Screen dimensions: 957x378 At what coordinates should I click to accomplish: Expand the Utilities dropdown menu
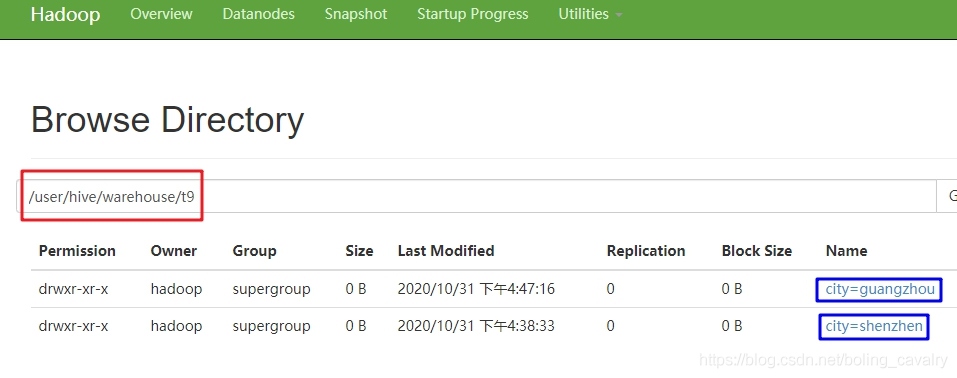[x=590, y=14]
